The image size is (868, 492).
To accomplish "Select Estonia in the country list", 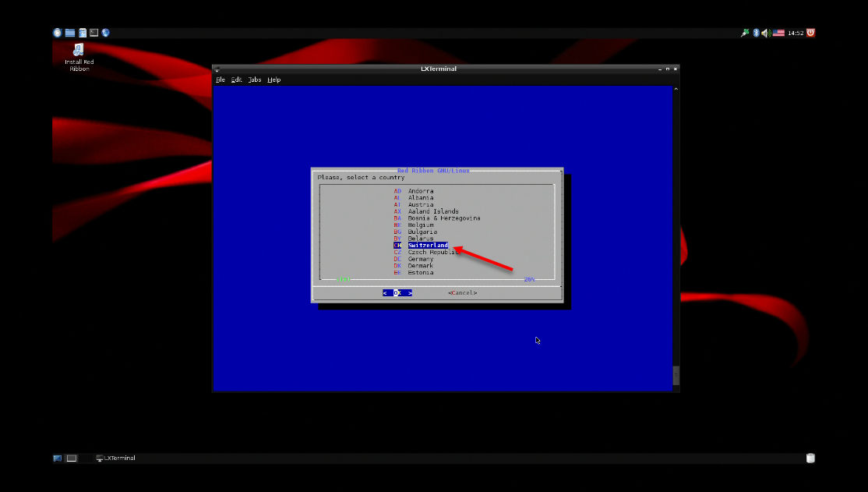I will pos(414,273).
